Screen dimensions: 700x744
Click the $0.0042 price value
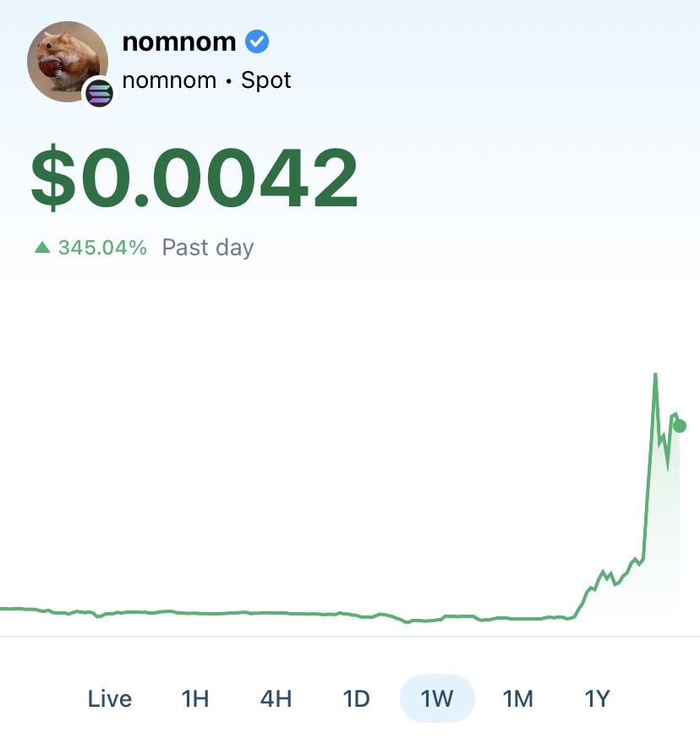coord(194,178)
